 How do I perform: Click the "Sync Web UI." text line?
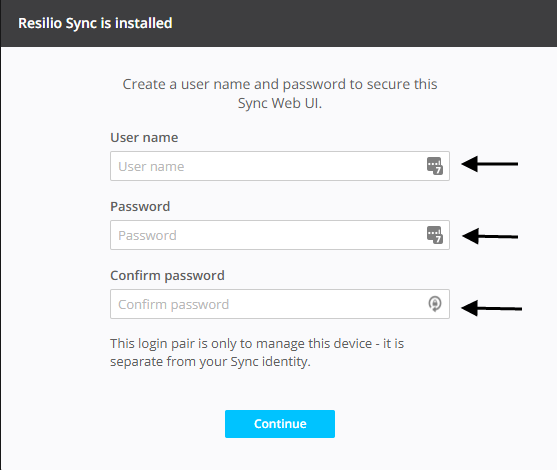[x=280, y=103]
